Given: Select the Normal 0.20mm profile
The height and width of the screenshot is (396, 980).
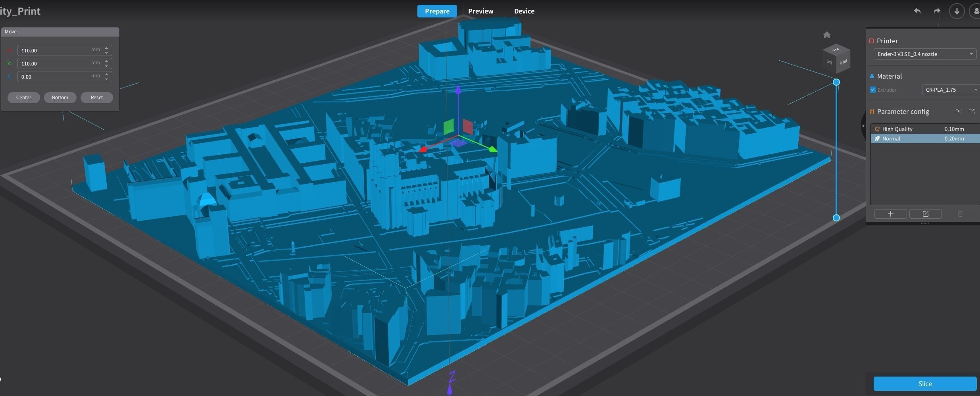Looking at the screenshot, I should [925, 138].
